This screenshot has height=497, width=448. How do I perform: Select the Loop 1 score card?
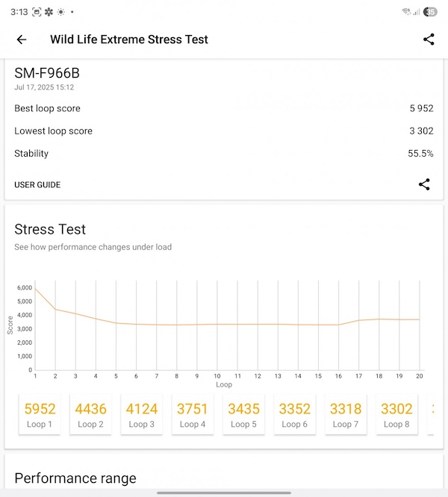coord(39,415)
